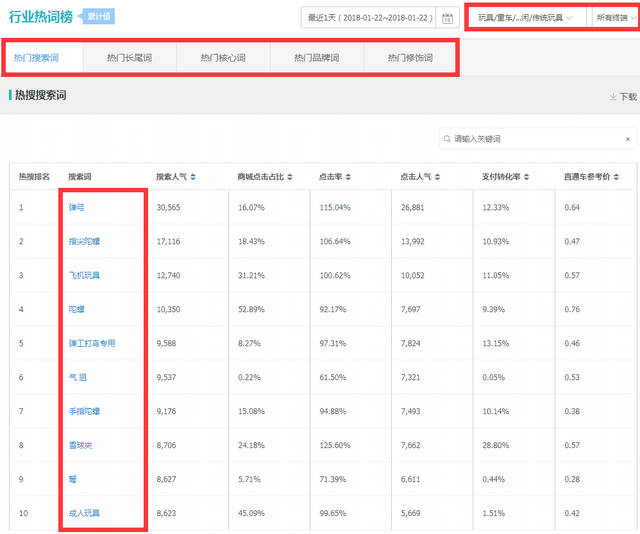Viewport: 640px width, 534px height.
Task: Click the download arrow icon beside 下载
Action: 613,97
